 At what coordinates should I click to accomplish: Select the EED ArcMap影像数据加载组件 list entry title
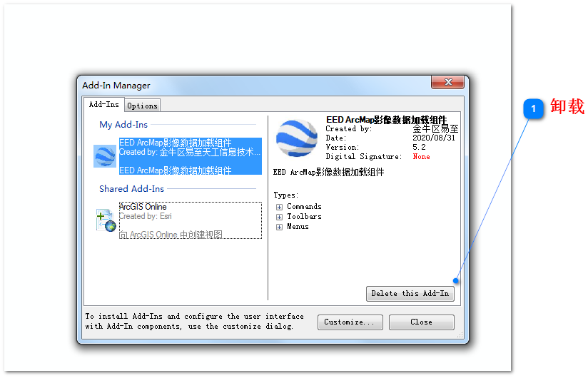tap(175, 143)
